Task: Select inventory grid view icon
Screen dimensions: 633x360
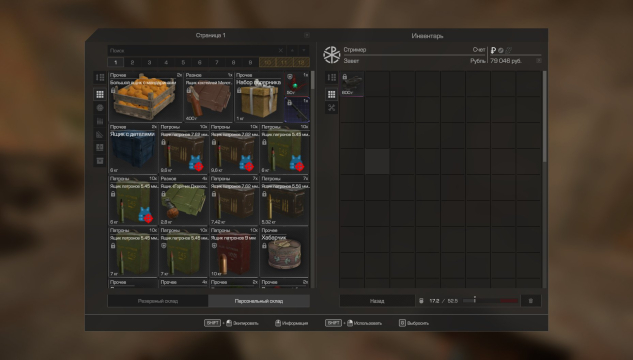Action: click(331, 94)
